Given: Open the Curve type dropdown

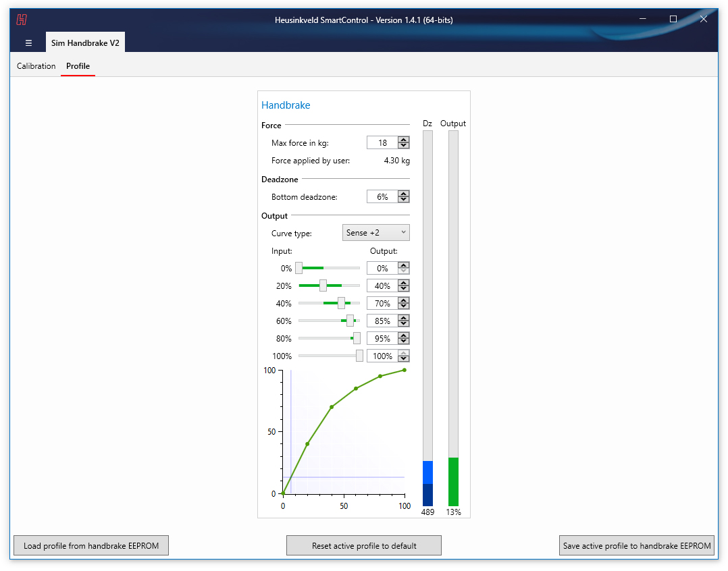Looking at the screenshot, I should [x=375, y=233].
